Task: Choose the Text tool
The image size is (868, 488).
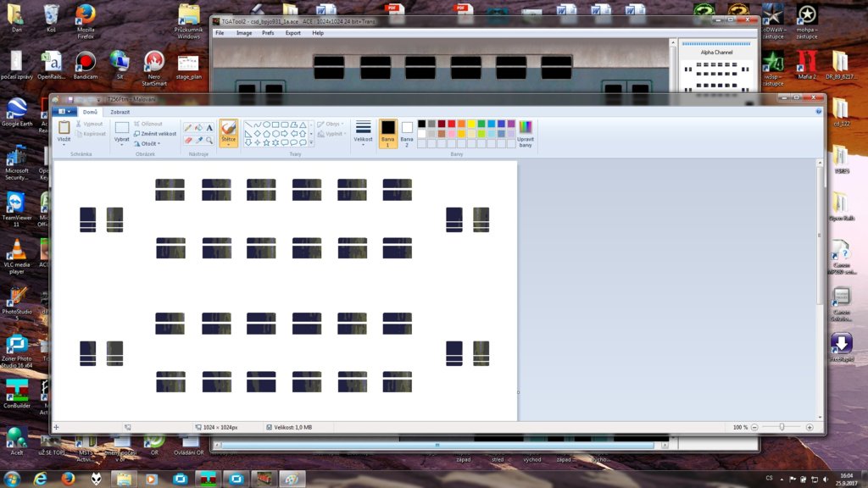Action: (209, 128)
